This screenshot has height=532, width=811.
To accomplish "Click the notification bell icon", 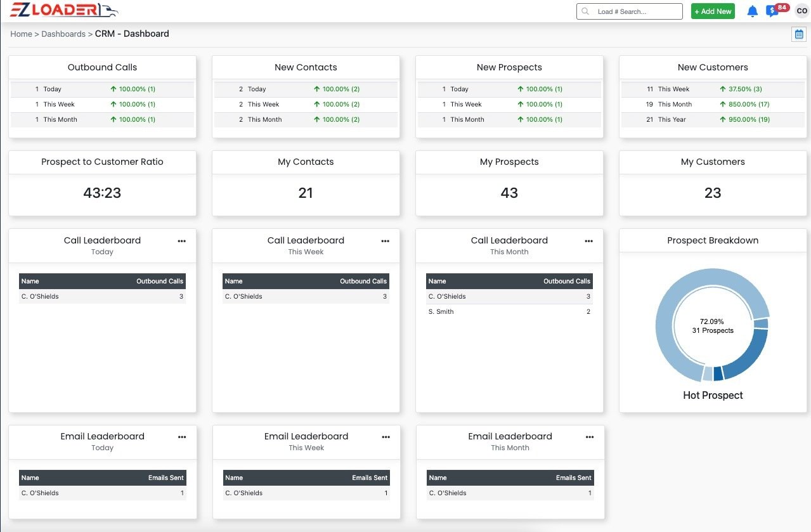I will point(753,11).
